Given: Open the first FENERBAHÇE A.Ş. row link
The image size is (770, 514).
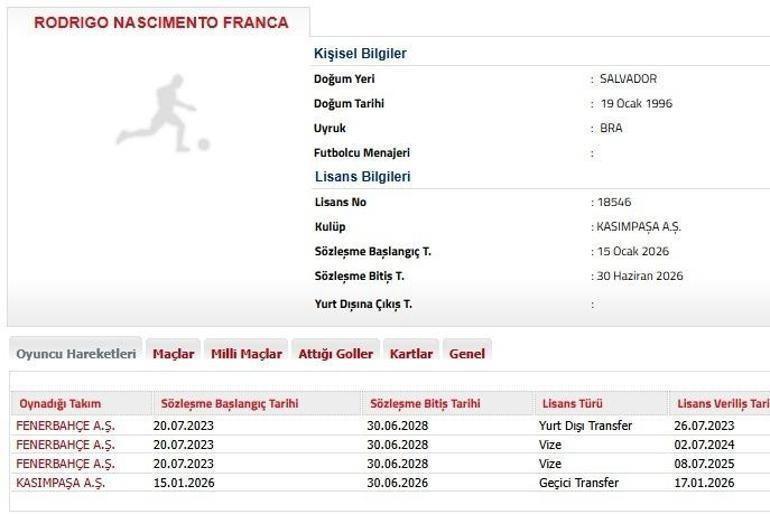Looking at the screenshot, I should click(65, 425).
